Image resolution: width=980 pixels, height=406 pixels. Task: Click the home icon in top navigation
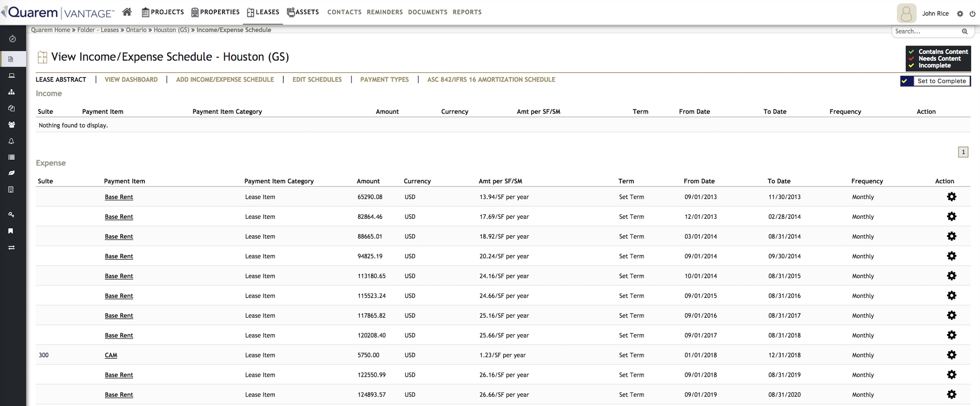127,12
